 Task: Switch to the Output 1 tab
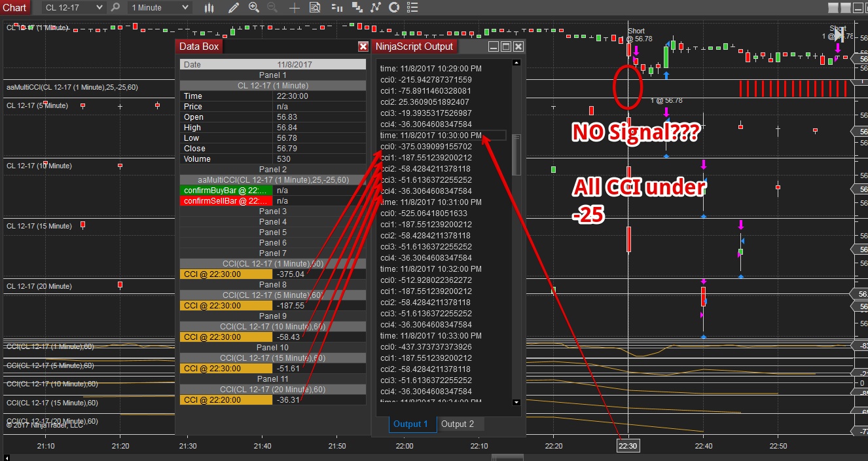pos(411,424)
